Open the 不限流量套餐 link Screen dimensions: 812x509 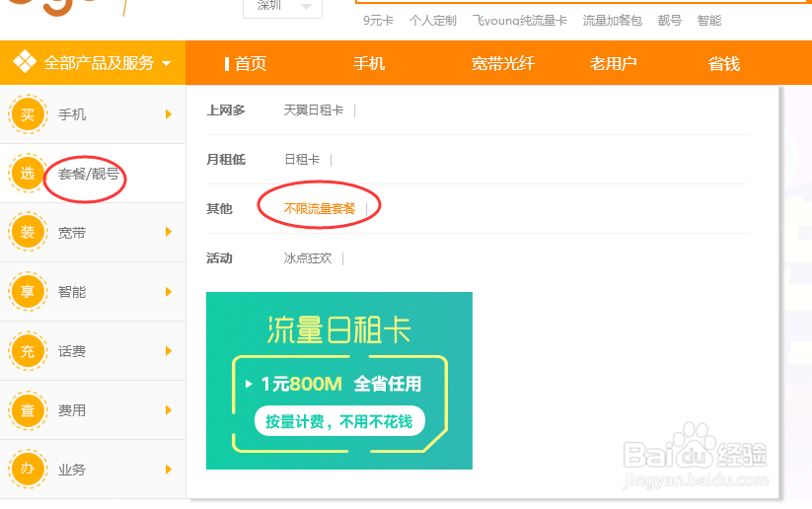click(320, 209)
